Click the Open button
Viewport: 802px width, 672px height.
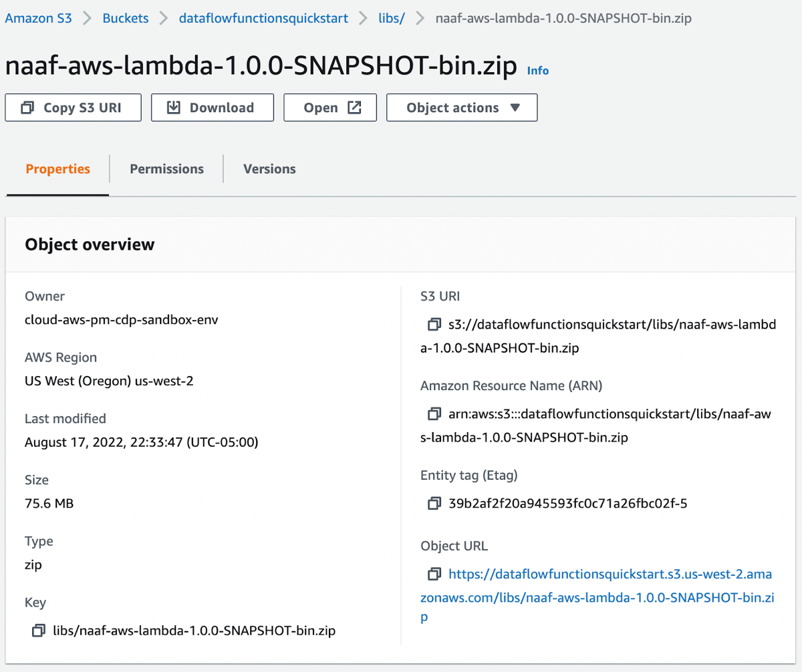pyautogui.click(x=330, y=107)
